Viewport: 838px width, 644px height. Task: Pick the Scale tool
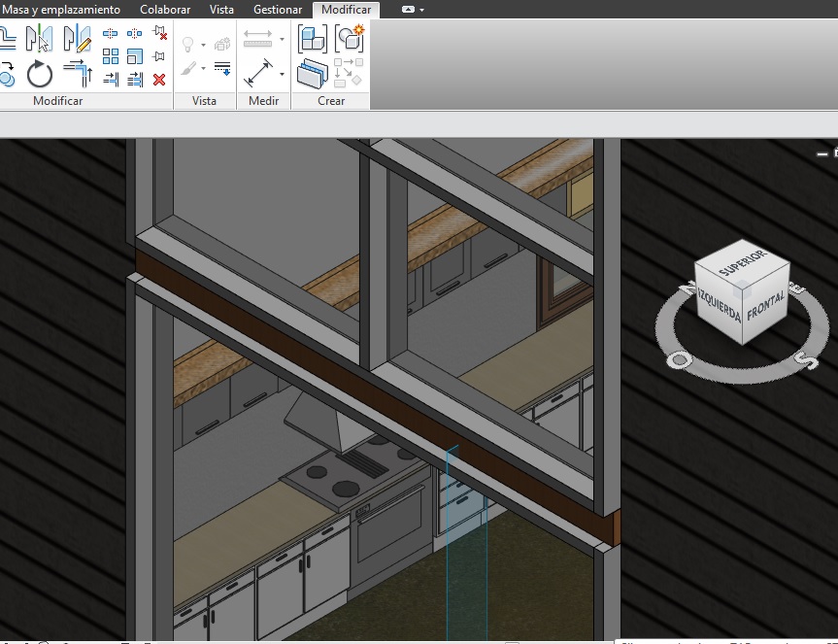(x=135, y=56)
